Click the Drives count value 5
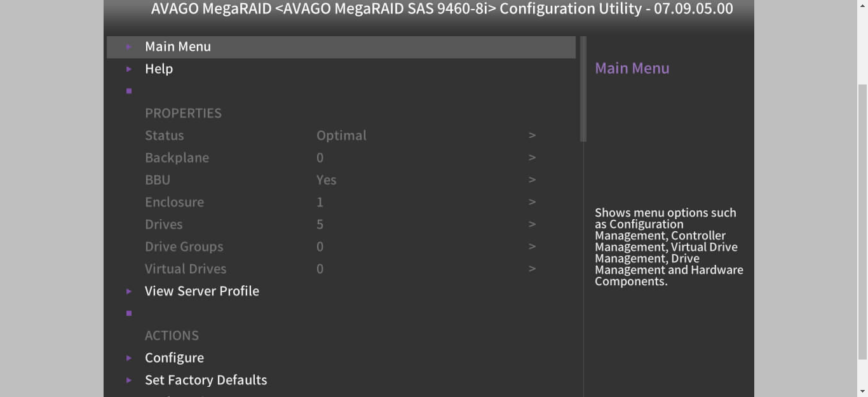 (320, 224)
